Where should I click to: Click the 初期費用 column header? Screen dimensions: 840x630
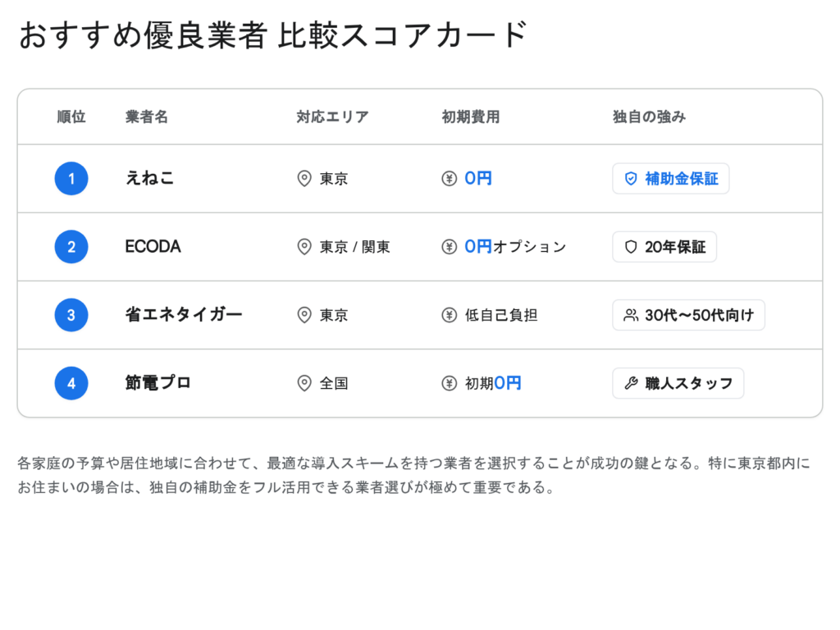pos(470,117)
